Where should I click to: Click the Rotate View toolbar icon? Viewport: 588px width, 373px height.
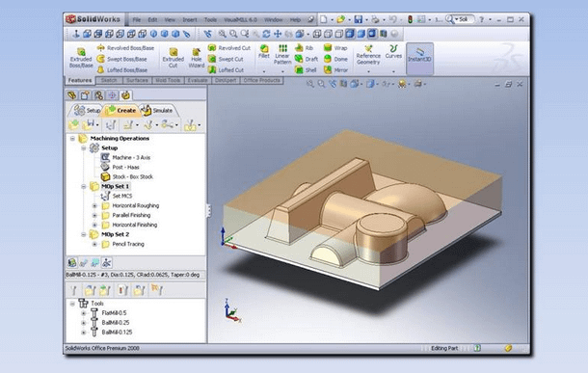[266, 34]
